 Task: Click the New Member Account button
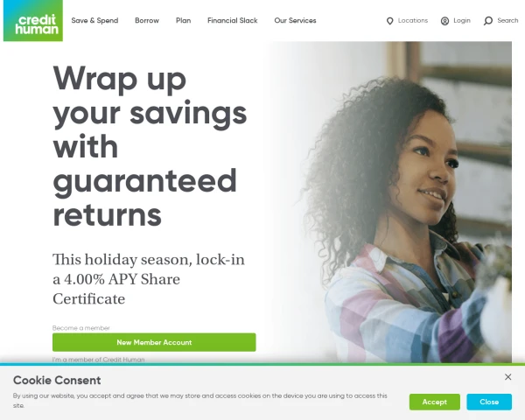point(154,342)
